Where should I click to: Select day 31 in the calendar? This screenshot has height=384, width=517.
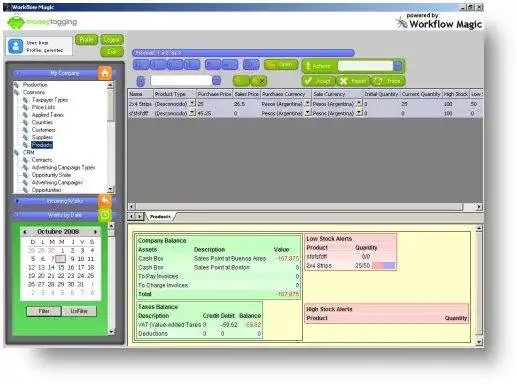pos(81,284)
